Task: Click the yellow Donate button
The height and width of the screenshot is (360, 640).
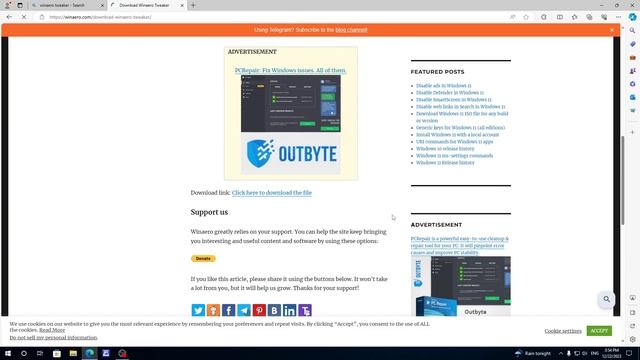Action: tap(203, 258)
